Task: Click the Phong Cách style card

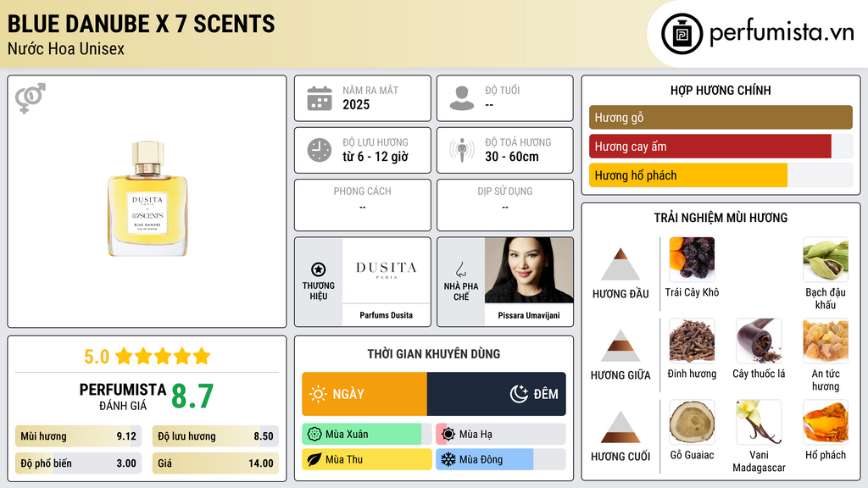Action: tap(363, 205)
